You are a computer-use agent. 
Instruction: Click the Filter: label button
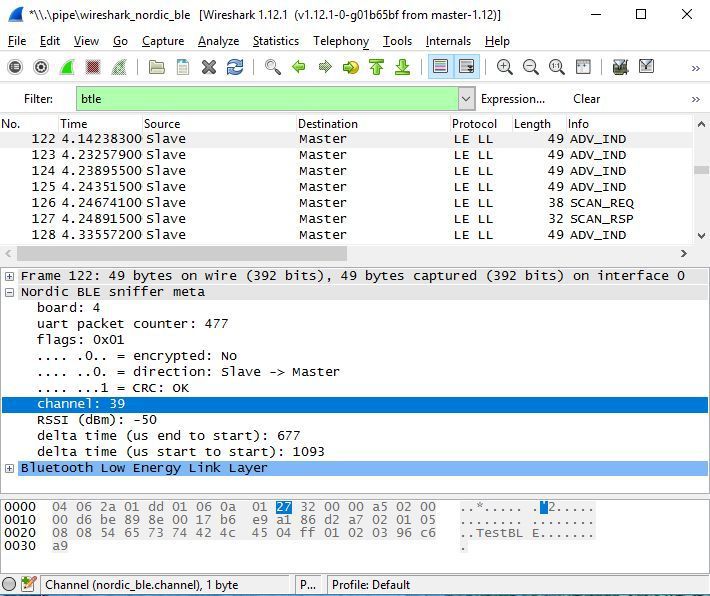pos(38,99)
